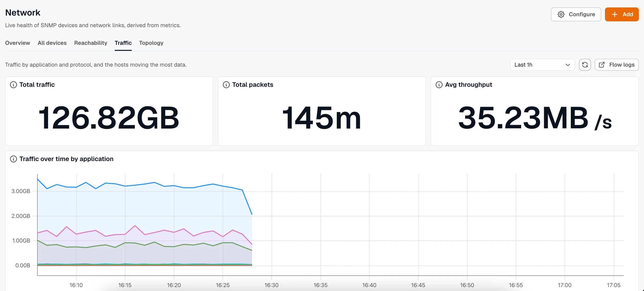Click the Avg throughput card title

pos(469,85)
